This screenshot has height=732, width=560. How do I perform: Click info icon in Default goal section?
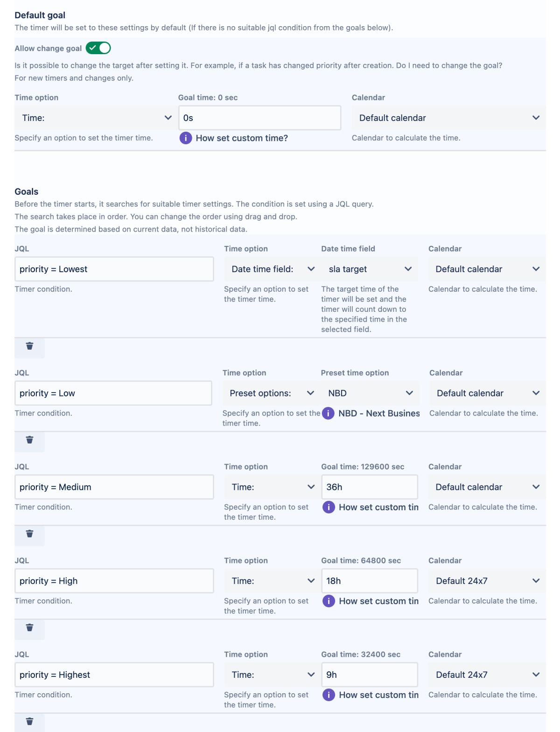click(186, 138)
